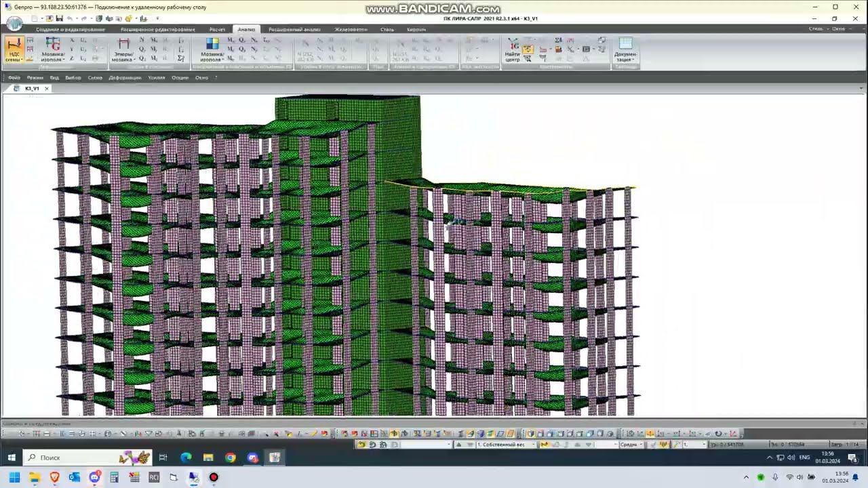Select the Y displacement icon
The height and width of the screenshot is (488, 868).
(x=72, y=49)
